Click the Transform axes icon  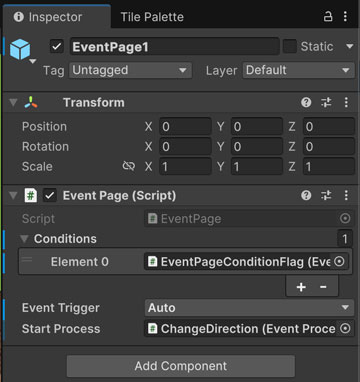pos(31,103)
